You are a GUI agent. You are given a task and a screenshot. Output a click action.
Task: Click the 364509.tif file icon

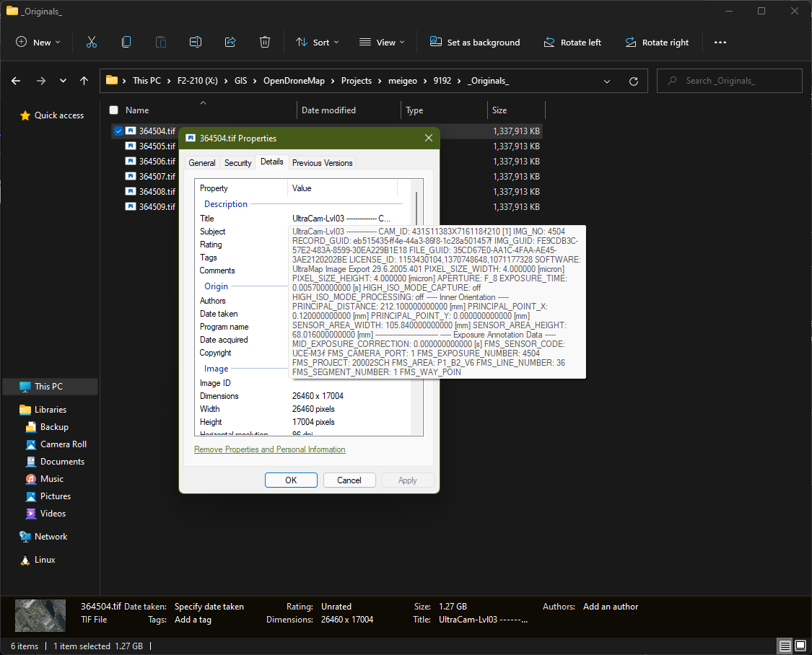[131, 206]
